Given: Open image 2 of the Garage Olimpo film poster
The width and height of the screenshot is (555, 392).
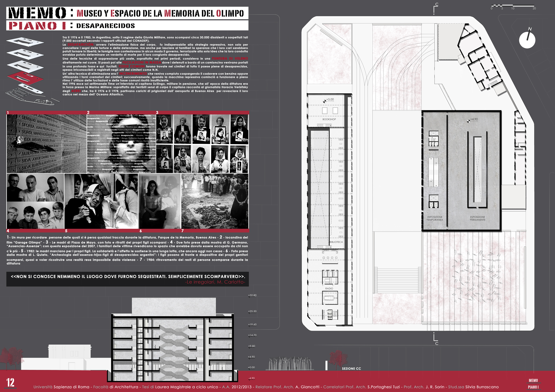Looking at the screenshot, I should tap(121, 144).
